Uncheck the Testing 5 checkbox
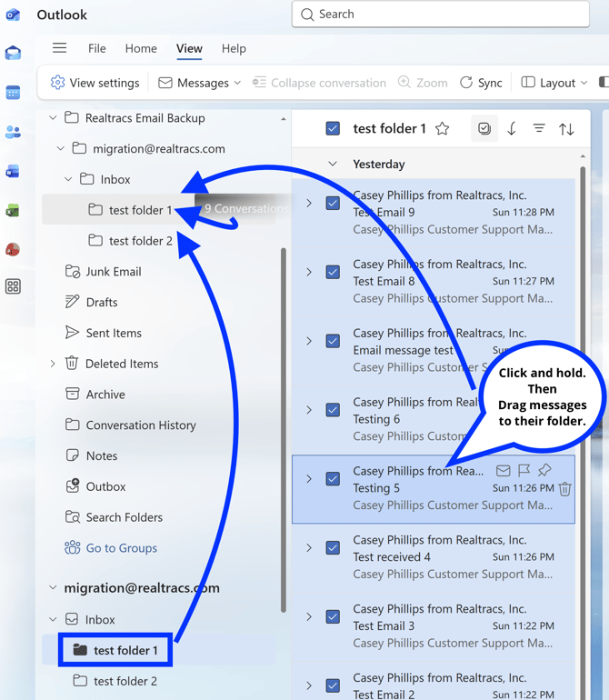Screen dimensions: 609x700 click(x=333, y=479)
